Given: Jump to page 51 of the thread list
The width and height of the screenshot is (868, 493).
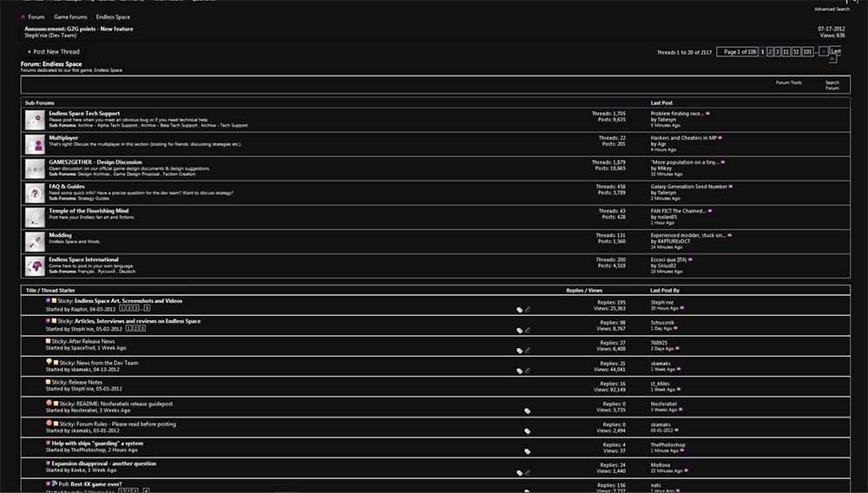Looking at the screenshot, I should click(796, 51).
